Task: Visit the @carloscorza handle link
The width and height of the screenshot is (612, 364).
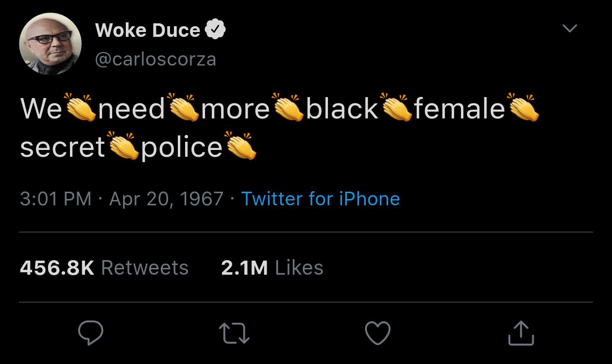Action: point(155,59)
